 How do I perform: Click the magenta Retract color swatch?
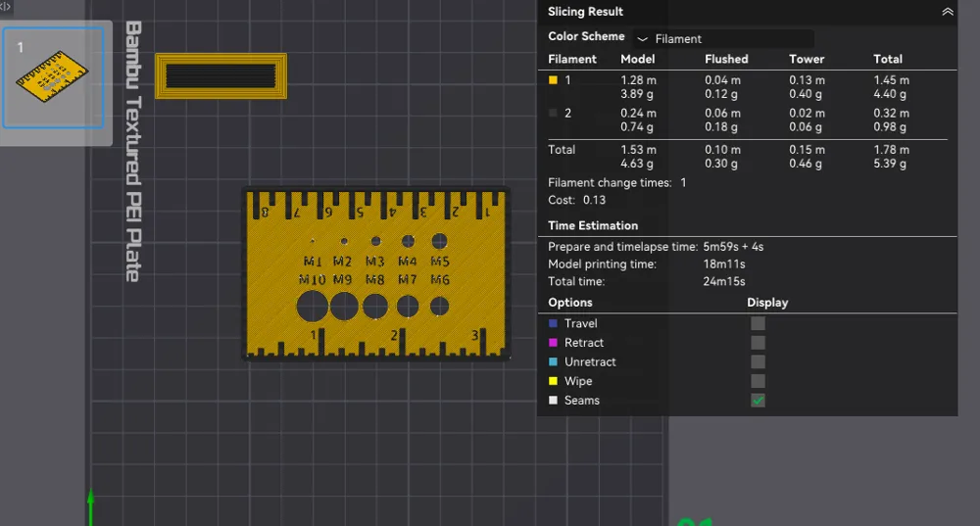tap(553, 342)
